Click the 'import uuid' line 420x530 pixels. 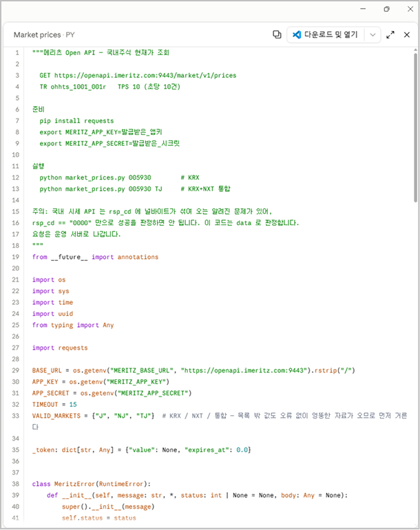click(x=52, y=314)
